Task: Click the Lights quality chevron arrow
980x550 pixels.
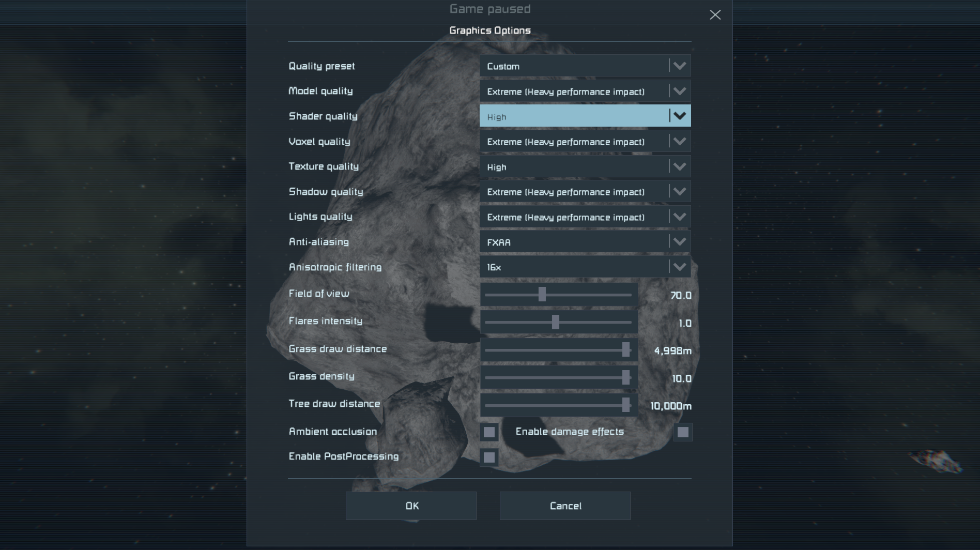Action: tap(679, 217)
